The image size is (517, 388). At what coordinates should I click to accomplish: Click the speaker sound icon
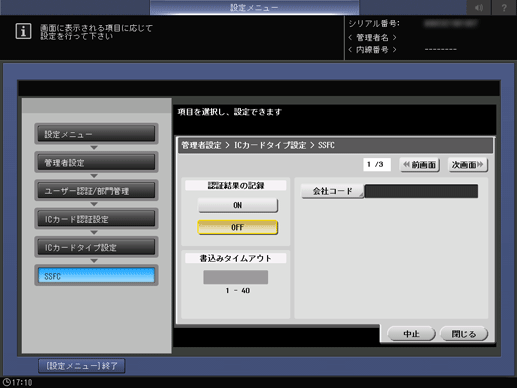click(x=479, y=7)
